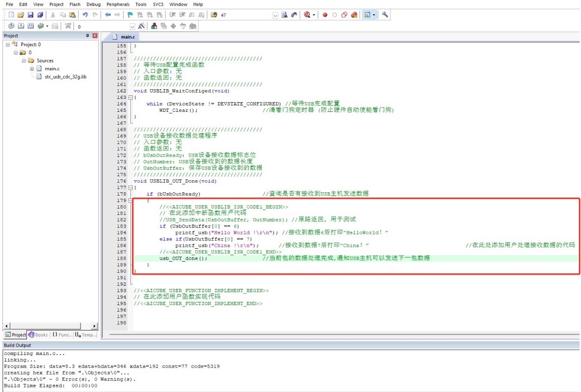Undo the last edit with the blue arrow
This screenshot has width=581, height=392.
(x=85, y=15)
